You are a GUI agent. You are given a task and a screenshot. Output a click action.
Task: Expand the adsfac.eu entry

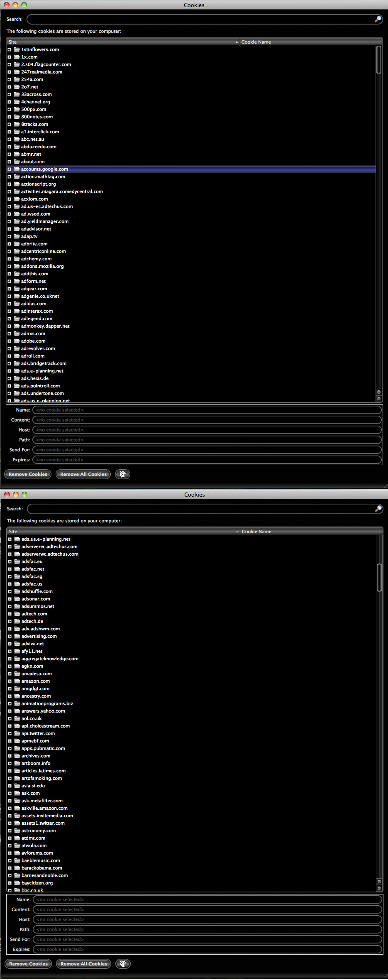[10, 561]
